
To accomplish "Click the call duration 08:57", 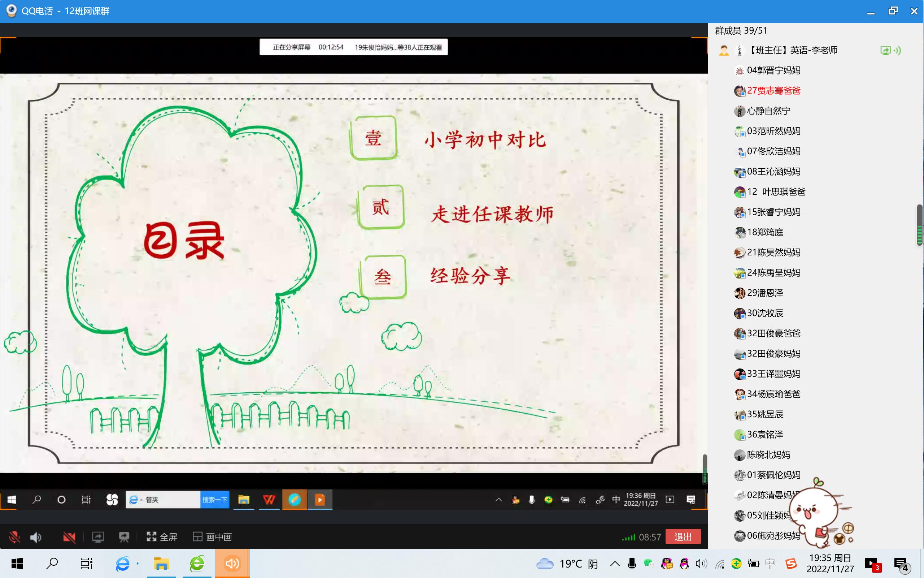I will coord(650,537).
